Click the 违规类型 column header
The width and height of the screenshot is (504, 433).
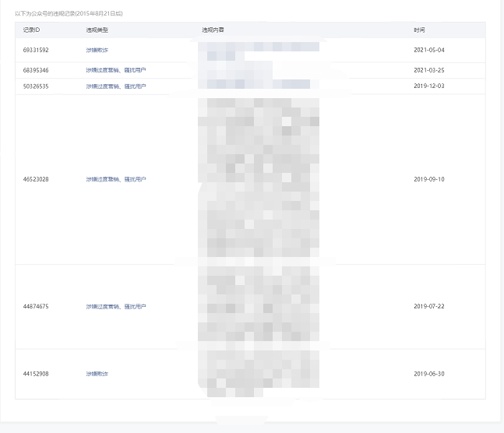(97, 30)
